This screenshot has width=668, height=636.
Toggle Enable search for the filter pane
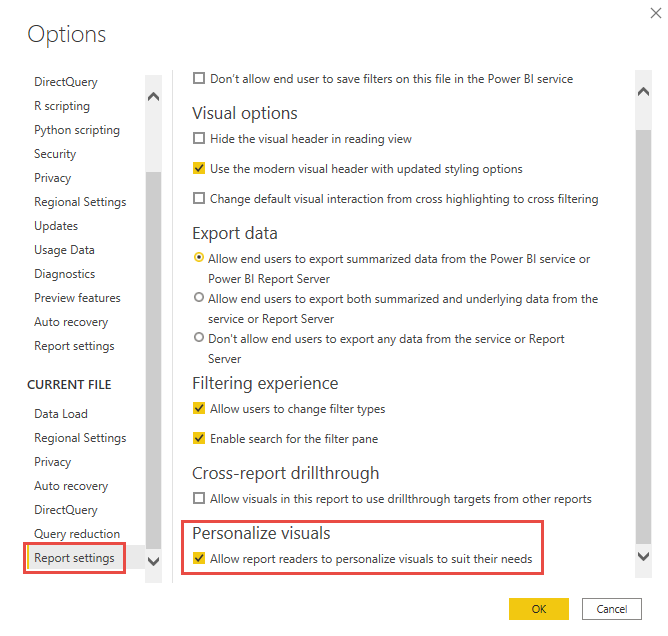(x=199, y=439)
